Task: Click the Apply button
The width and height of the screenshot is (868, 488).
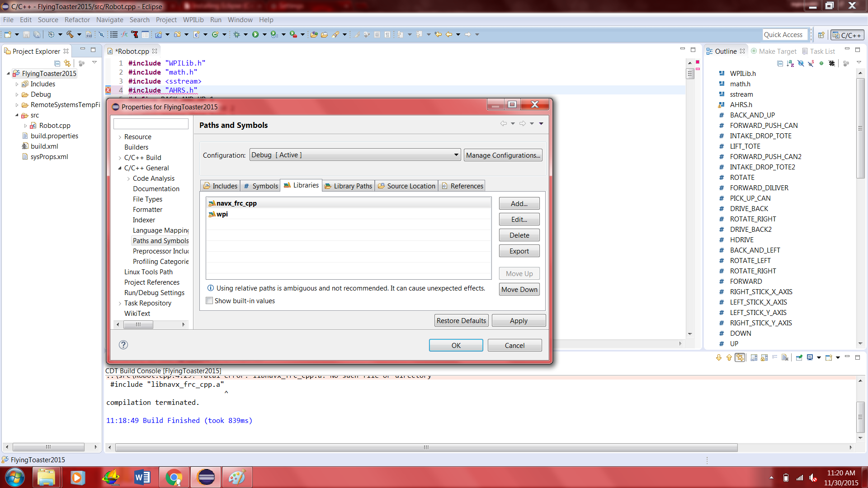Action: (519, 320)
